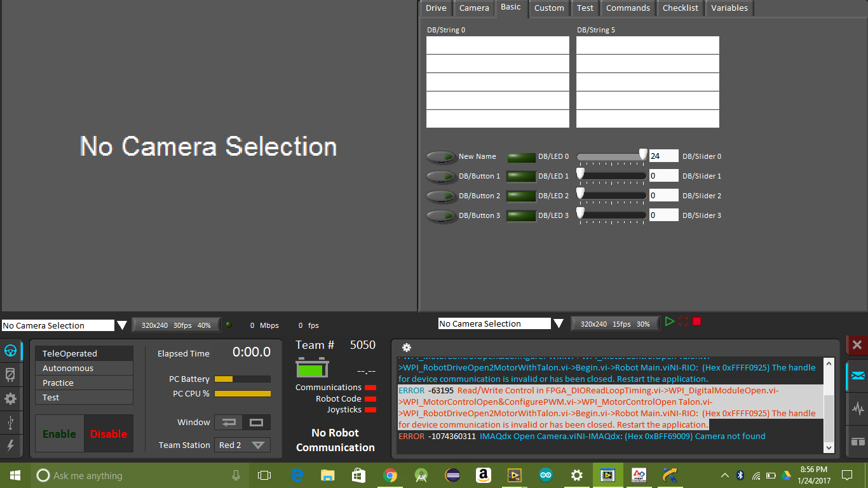This screenshot has height=488, width=868.
Task: Show the Messages envelope tab
Action: point(858,376)
